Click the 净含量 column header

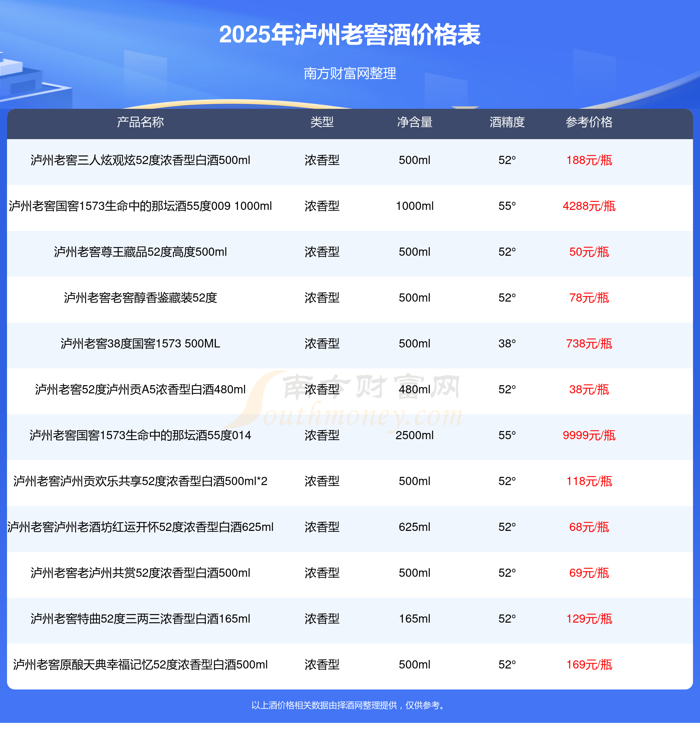point(415,122)
